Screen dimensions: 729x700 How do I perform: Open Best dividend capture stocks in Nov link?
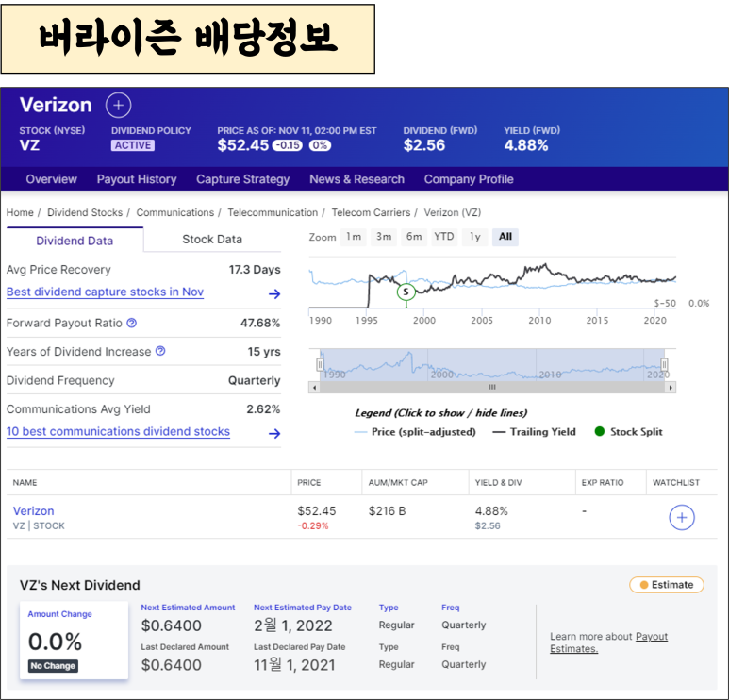coord(105,292)
